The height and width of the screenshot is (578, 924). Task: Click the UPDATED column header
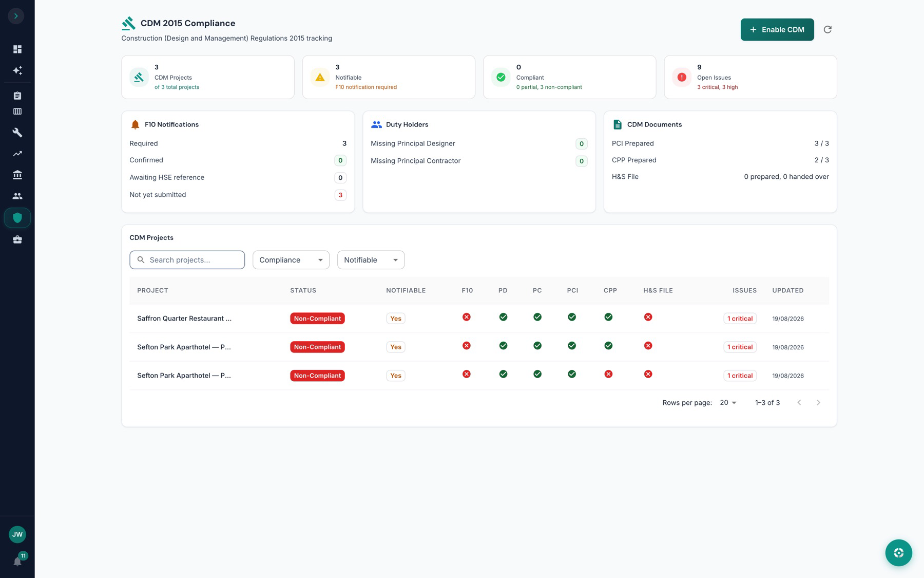(788, 290)
